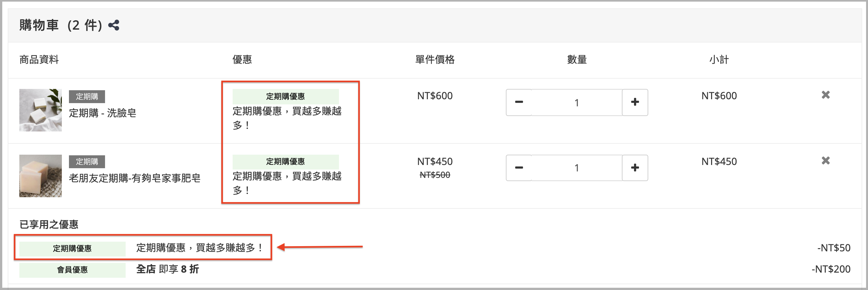The height and width of the screenshot is (290, 868).
Task: Select the quantity field for 有夠皂家事肥皂
Action: (576, 168)
